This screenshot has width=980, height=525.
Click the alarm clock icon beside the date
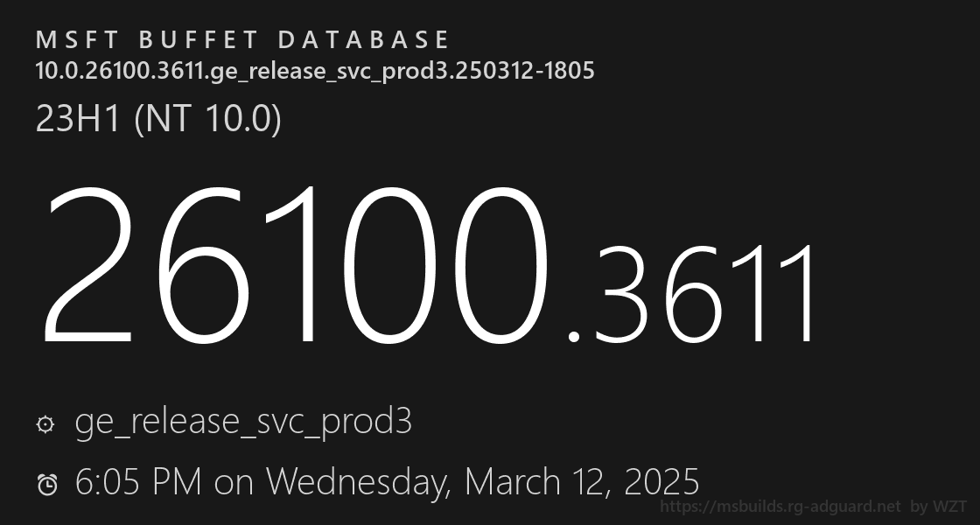pyautogui.click(x=47, y=485)
